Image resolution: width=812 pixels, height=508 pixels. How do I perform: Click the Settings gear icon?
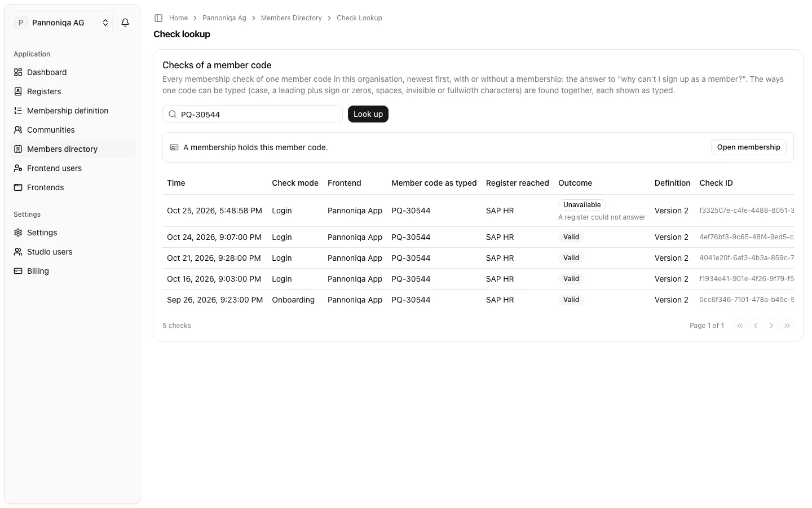tap(18, 233)
